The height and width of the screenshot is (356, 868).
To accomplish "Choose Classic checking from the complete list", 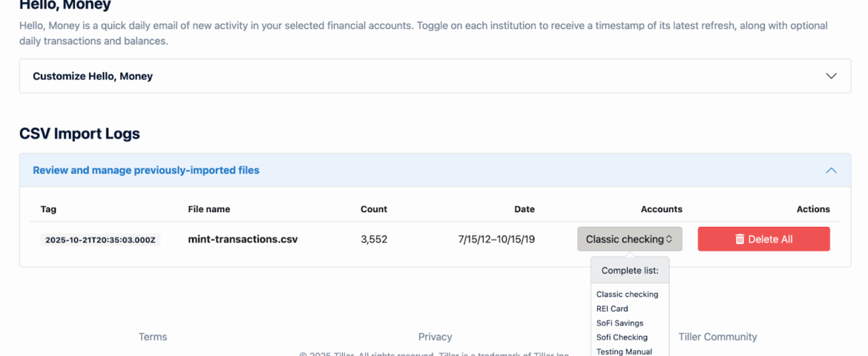I will [627, 294].
